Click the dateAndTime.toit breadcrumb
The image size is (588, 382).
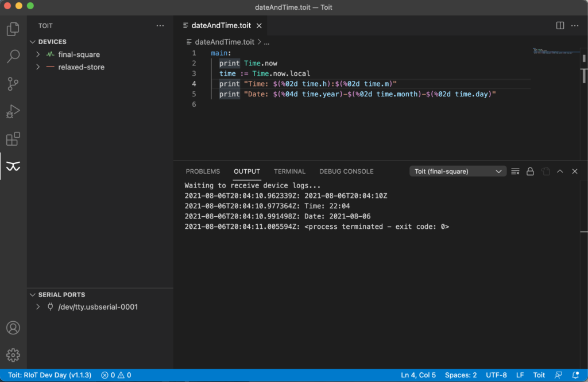click(225, 42)
